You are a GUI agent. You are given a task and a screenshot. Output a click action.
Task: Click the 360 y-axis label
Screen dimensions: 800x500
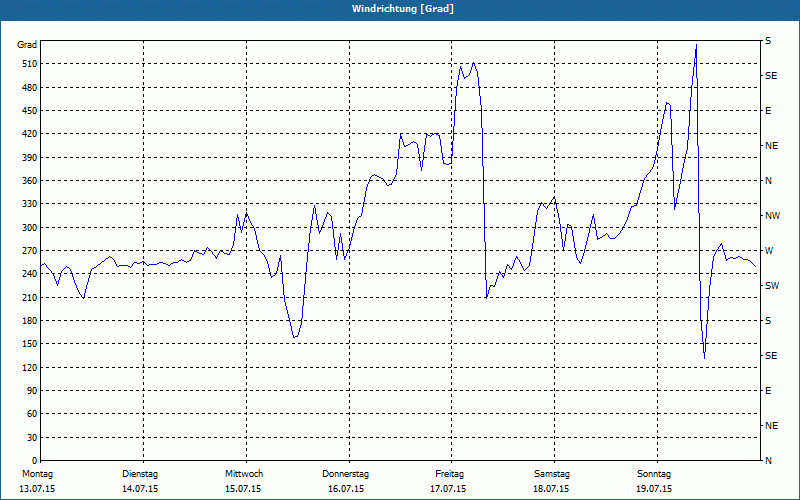coord(30,181)
